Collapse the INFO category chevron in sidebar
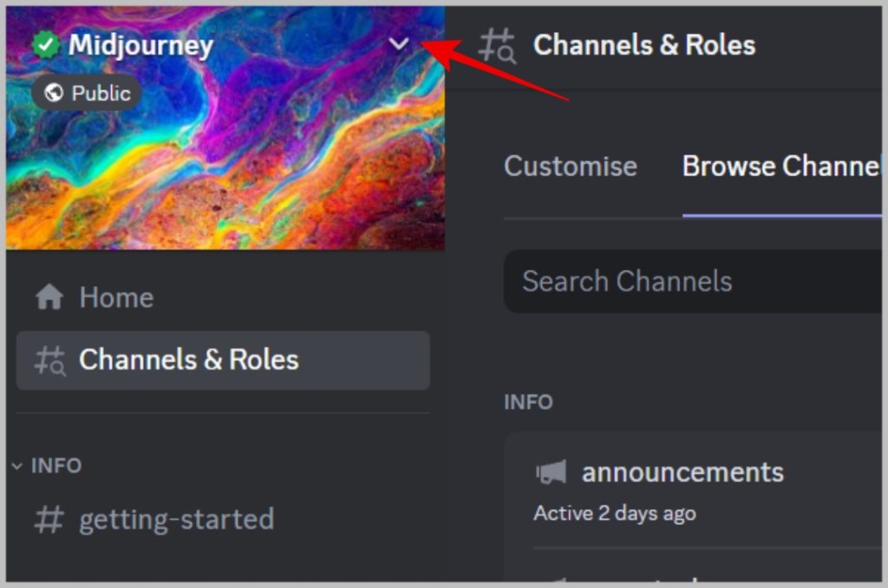Viewport: 888px width, 588px height. [17, 466]
